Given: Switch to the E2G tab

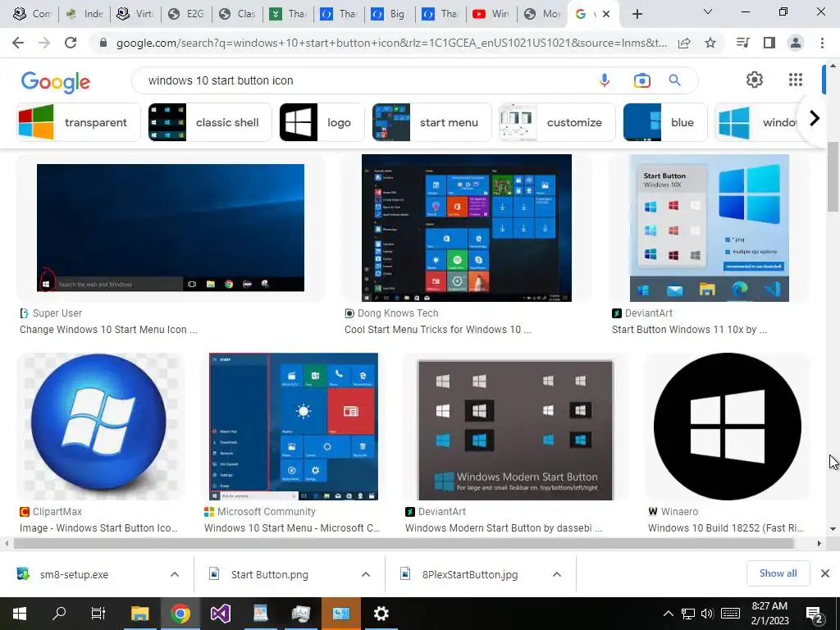Looking at the screenshot, I should pyautogui.click(x=186, y=14).
